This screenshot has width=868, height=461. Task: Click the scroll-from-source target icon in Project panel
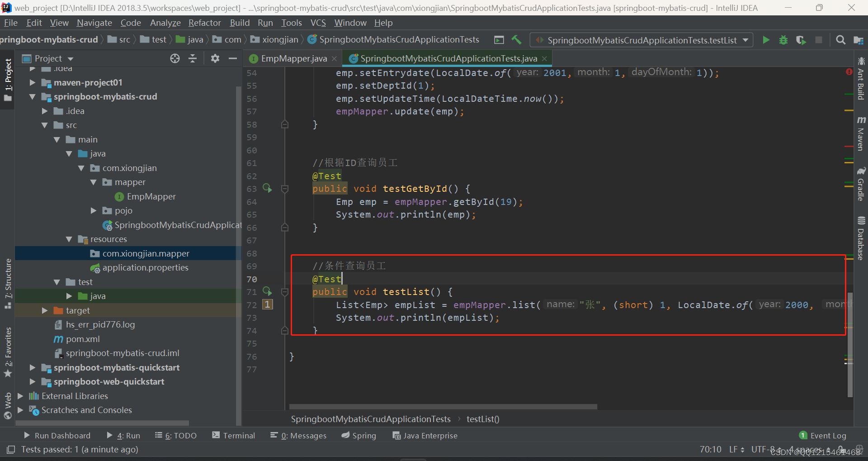pos(175,58)
